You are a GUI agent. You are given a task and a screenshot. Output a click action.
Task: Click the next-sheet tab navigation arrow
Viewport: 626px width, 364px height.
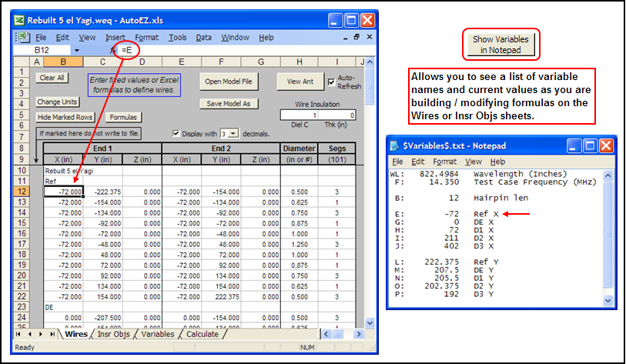(x=42, y=335)
